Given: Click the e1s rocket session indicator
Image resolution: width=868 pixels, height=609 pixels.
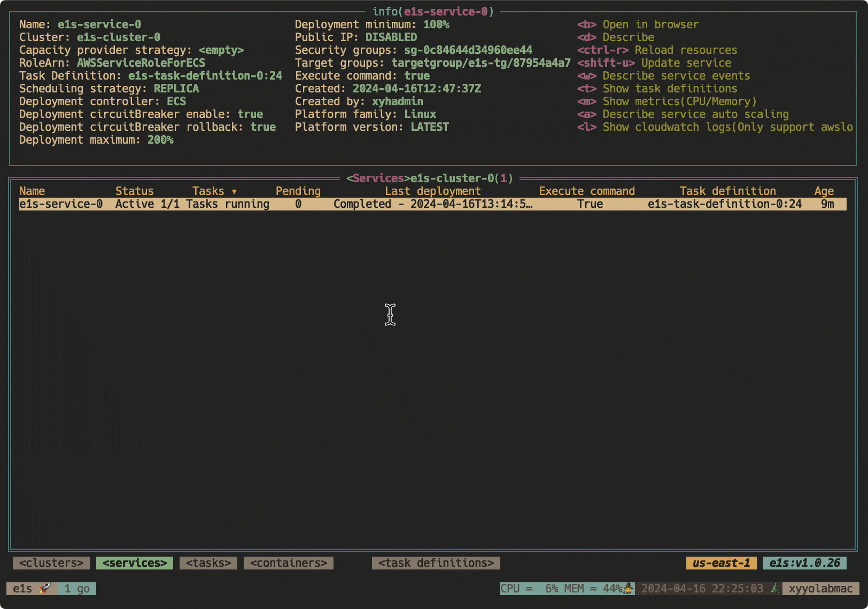Looking at the screenshot, I should pyautogui.click(x=32, y=589).
